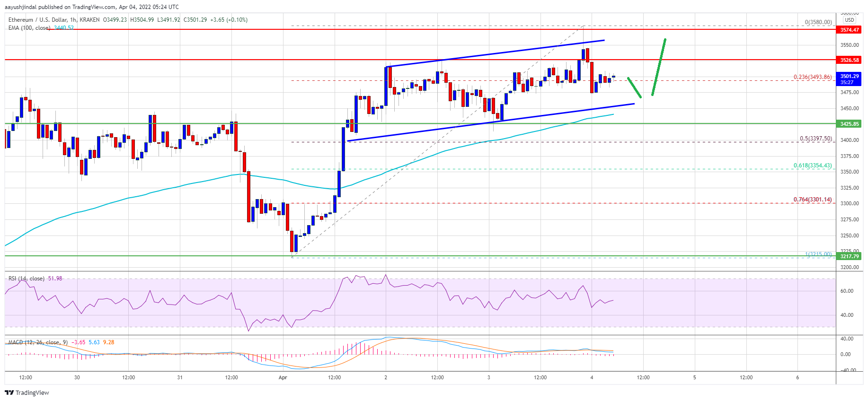The height and width of the screenshot is (401, 868).
Task: Select the green 3425.85 support price label
Action: pyautogui.click(x=849, y=124)
